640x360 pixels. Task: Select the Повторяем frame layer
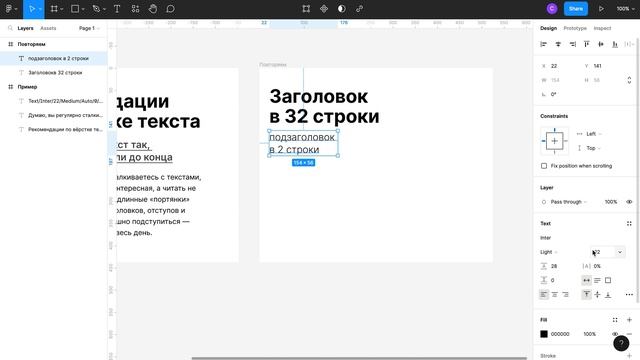53,44
